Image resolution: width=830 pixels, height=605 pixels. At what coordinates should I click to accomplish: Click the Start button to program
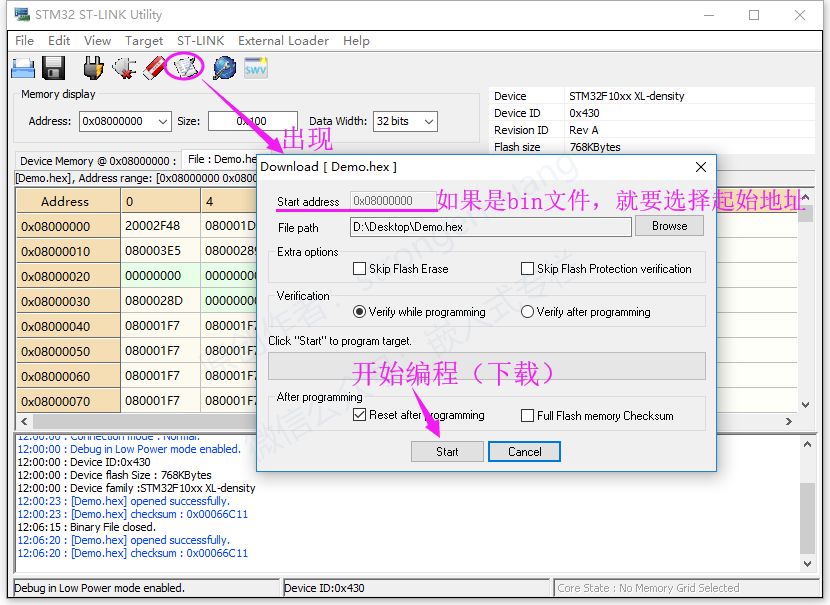click(447, 452)
